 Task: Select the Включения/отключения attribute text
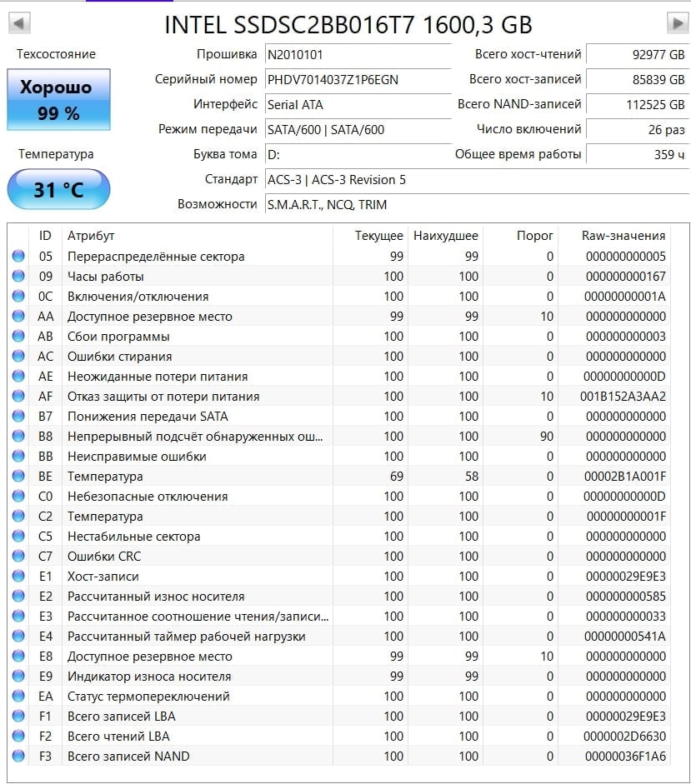click(x=138, y=297)
